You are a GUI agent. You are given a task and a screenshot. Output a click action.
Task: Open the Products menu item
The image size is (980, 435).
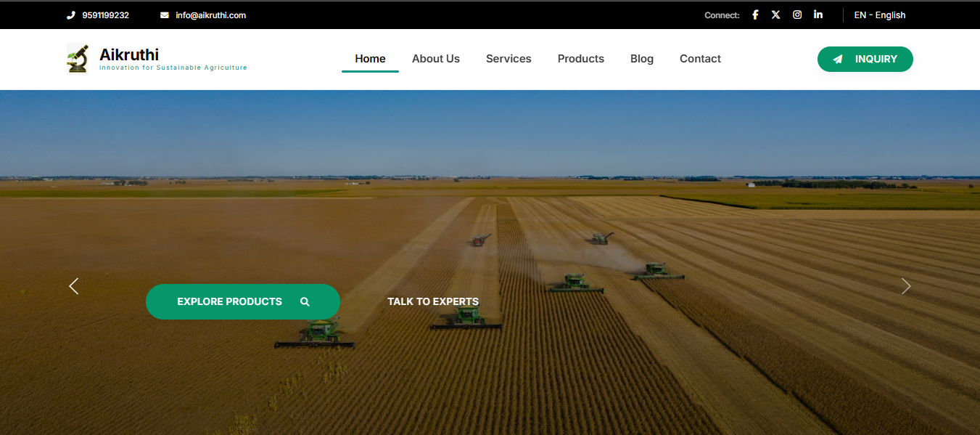580,59
